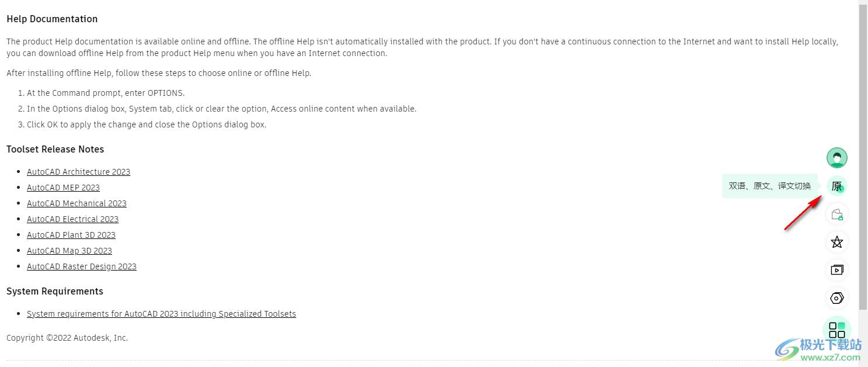Image resolution: width=868 pixels, height=367 pixels.
Task: Toggle the 原 original/translation switch button
Action: pos(836,186)
